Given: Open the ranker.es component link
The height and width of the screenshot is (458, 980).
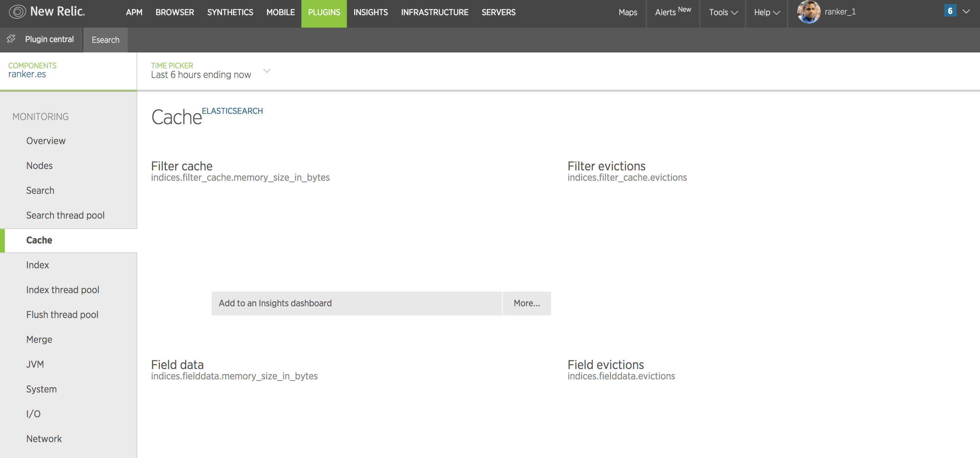Looking at the screenshot, I should 27,74.
